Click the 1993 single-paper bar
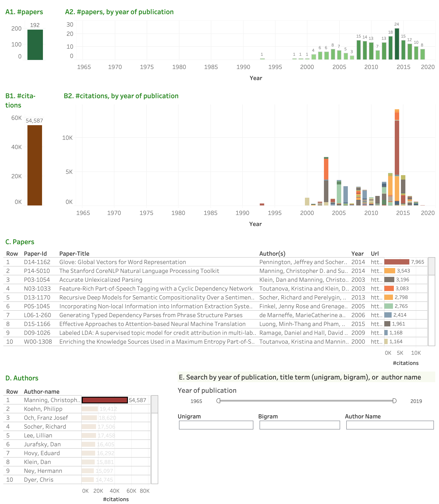The height and width of the screenshot is (504, 439). [262, 59]
